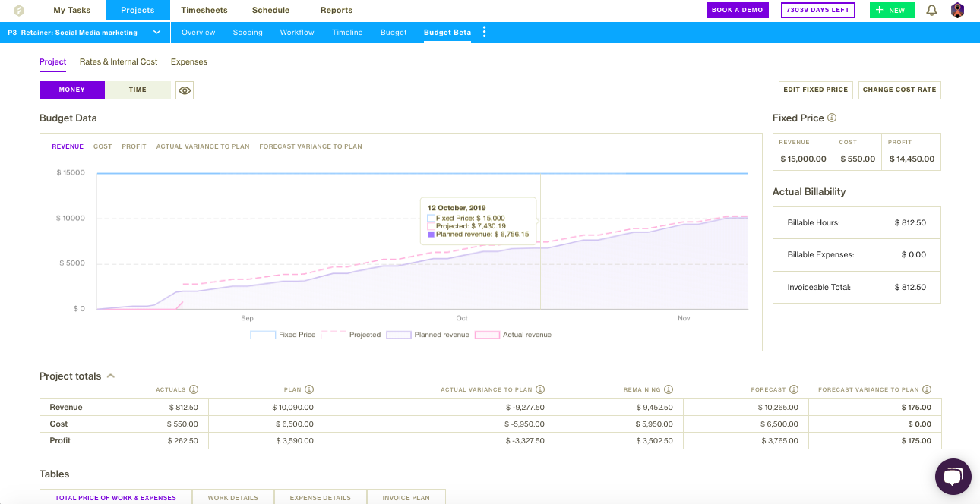Viewport: 980px width, 504px height.
Task: Select the Project sub-tab
Action: pyautogui.click(x=53, y=62)
